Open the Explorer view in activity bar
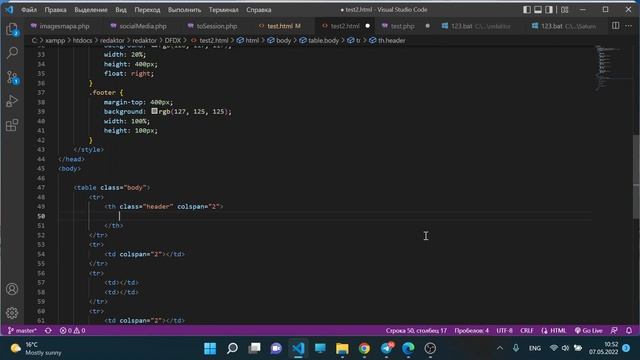Image resolution: width=640 pixels, height=360 pixels. 12,29
